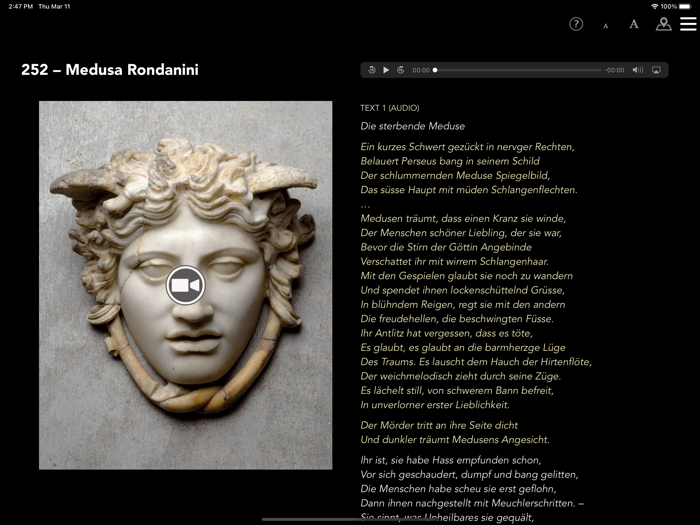Toggle the audio volume speaker icon

click(638, 70)
